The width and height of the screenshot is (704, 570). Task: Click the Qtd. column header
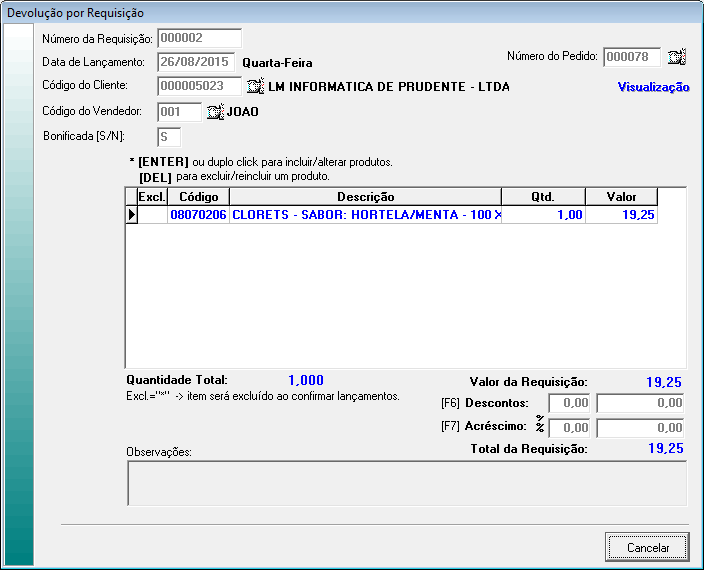pos(542,197)
